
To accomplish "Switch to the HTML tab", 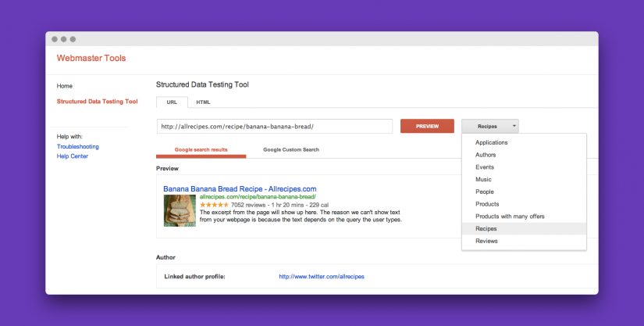I will 203,102.
